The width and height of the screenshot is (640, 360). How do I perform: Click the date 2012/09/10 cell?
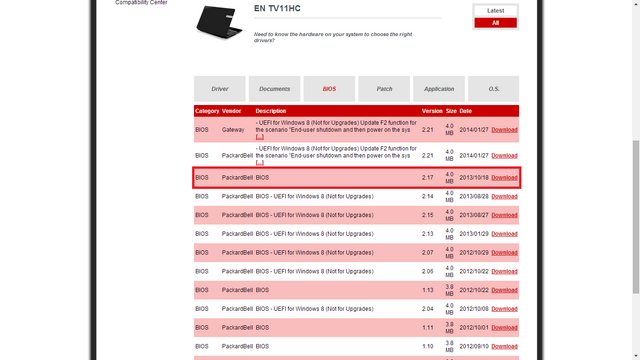474,347
